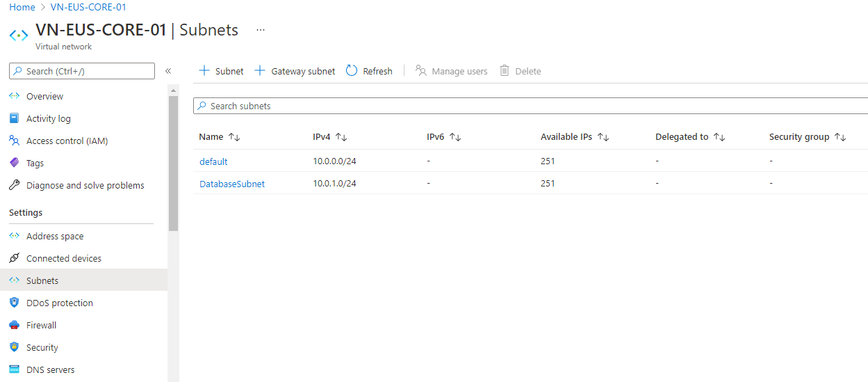Click the Connected devices plug icon

(x=15, y=258)
